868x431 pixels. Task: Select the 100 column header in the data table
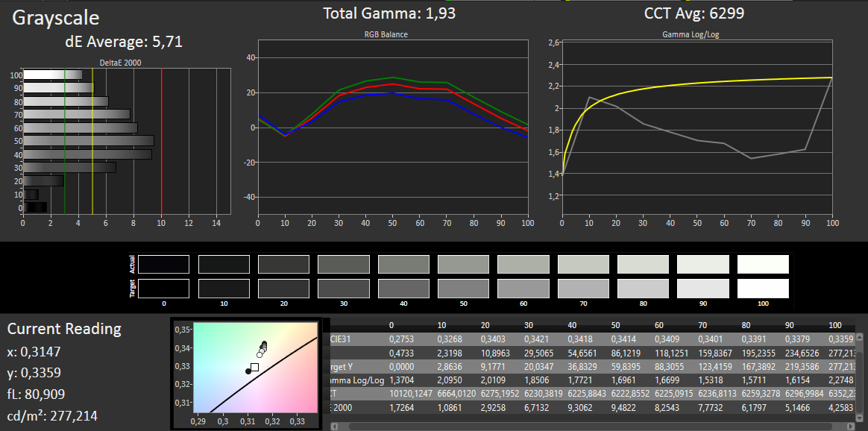coord(834,326)
